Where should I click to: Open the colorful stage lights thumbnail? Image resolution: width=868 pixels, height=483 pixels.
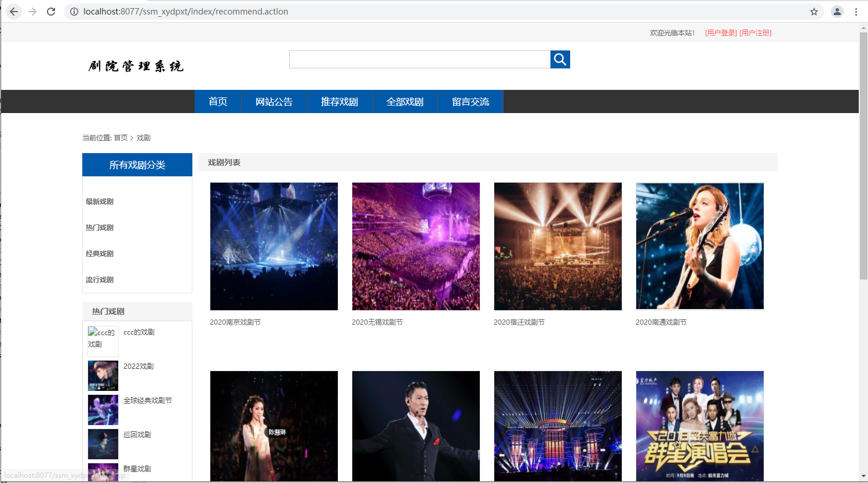pyautogui.click(x=558, y=426)
